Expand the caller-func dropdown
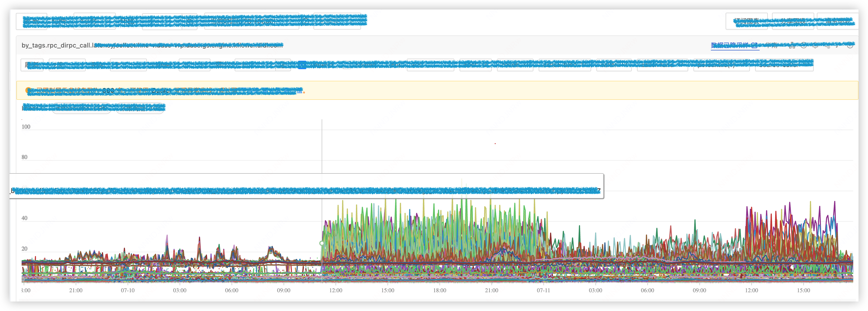Screen dimensions: 868x311 point(662,65)
